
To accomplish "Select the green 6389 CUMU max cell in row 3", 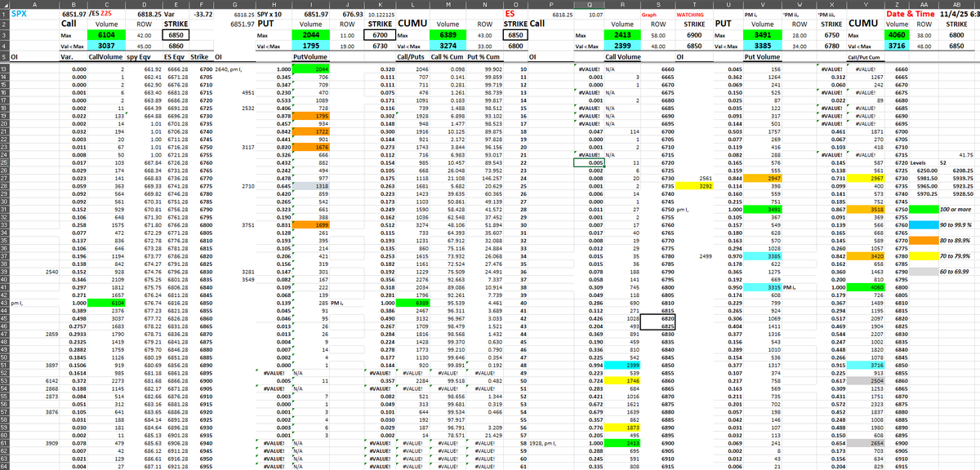I will tap(448, 36).
